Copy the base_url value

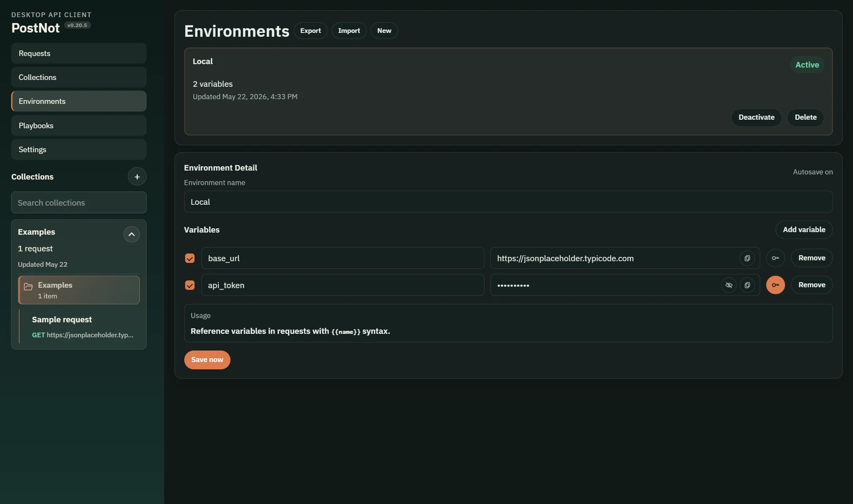[x=747, y=258]
